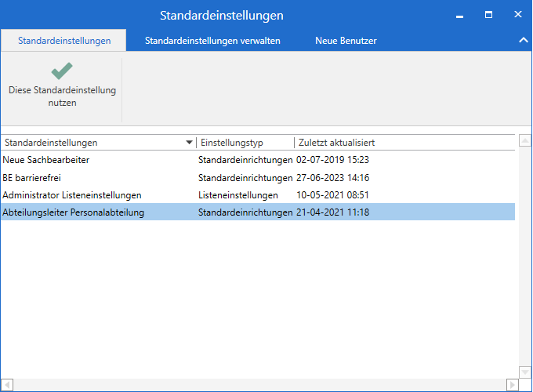Maximize the Standardeinstellungen window
533x392 pixels.
point(488,15)
